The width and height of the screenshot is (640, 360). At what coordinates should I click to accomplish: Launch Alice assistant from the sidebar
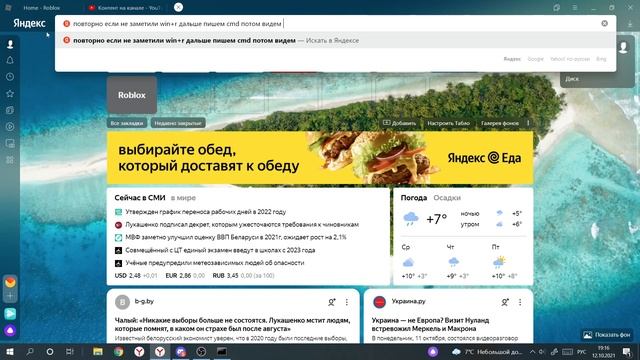click(x=10, y=330)
